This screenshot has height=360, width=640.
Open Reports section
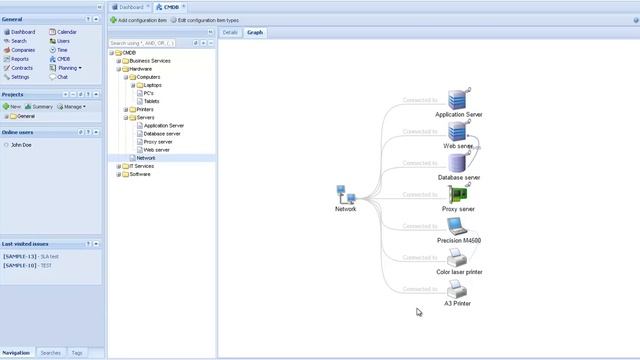(x=16, y=59)
